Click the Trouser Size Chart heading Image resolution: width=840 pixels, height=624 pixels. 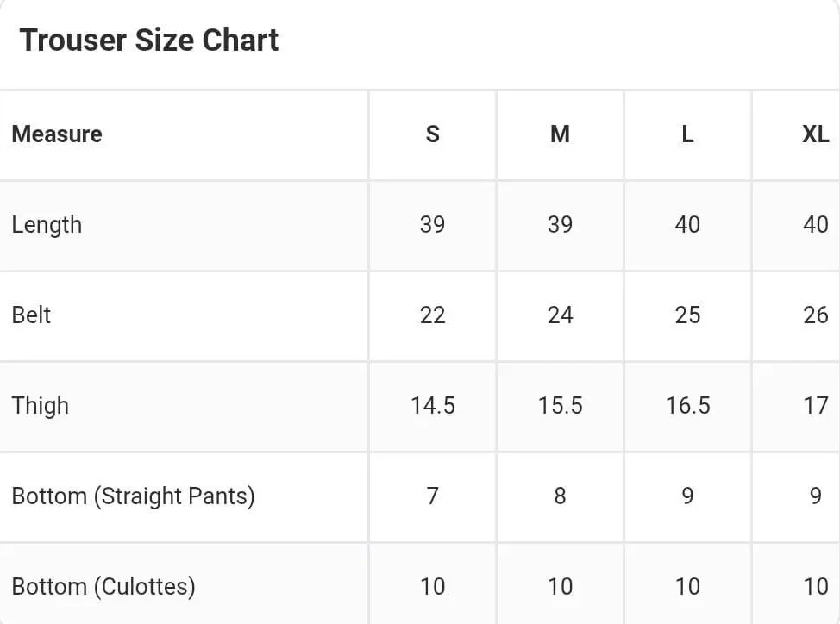point(149,41)
